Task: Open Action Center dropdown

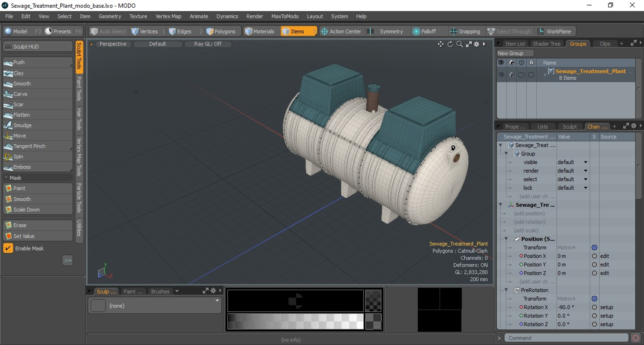Action: [x=341, y=31]
